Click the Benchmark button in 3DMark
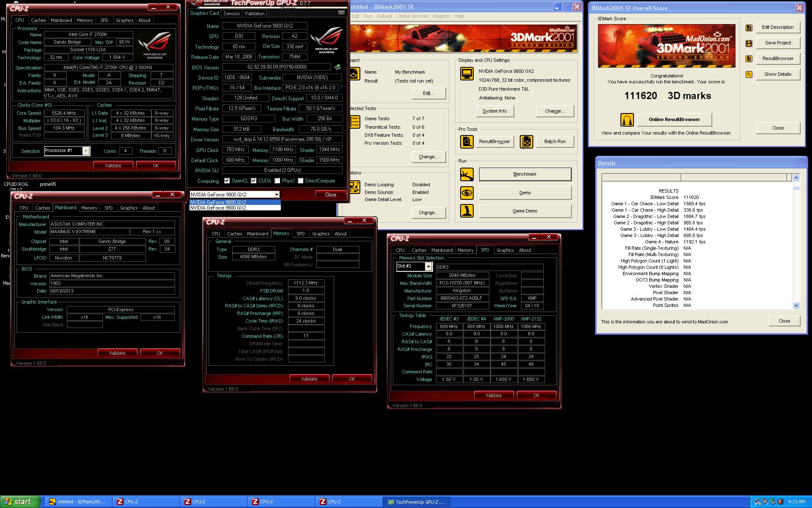The height and width of the screenshot is (508, 812). 525,174
